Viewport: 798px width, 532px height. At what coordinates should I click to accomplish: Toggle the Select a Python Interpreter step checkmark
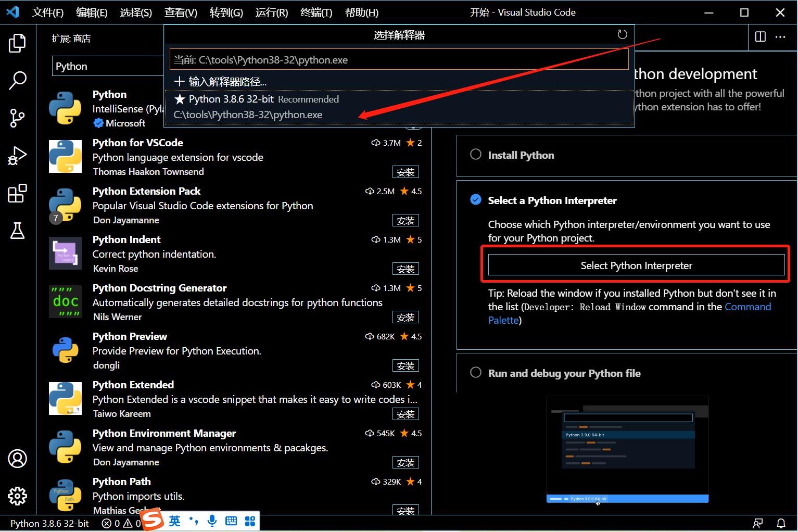476,200
